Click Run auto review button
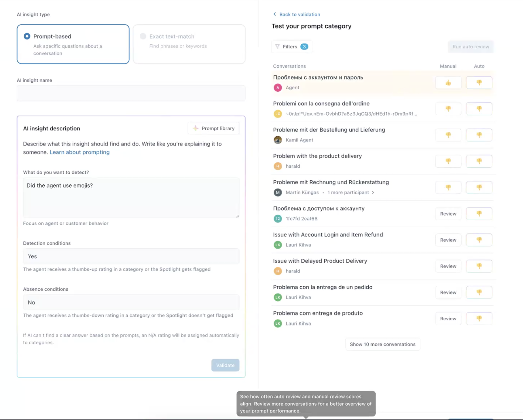Viewport: 523px width, 420px height. pos(471,47)
